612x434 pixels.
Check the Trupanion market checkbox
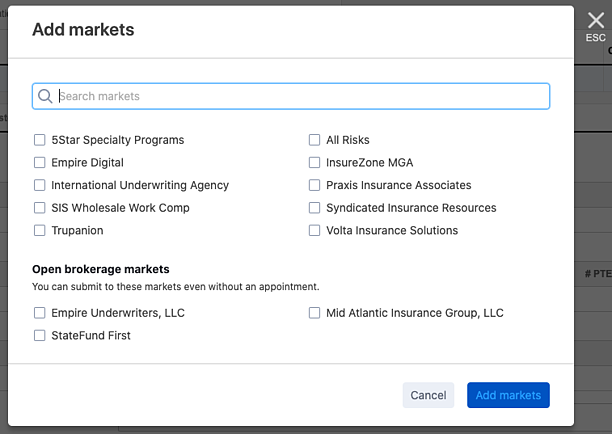pyautogui.click(x=40, y=230)
